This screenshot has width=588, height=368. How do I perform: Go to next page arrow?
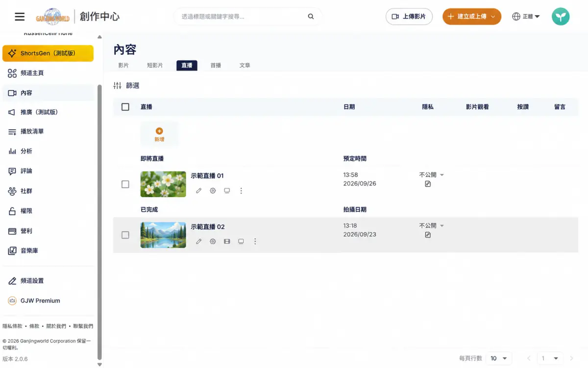point(571,358)
